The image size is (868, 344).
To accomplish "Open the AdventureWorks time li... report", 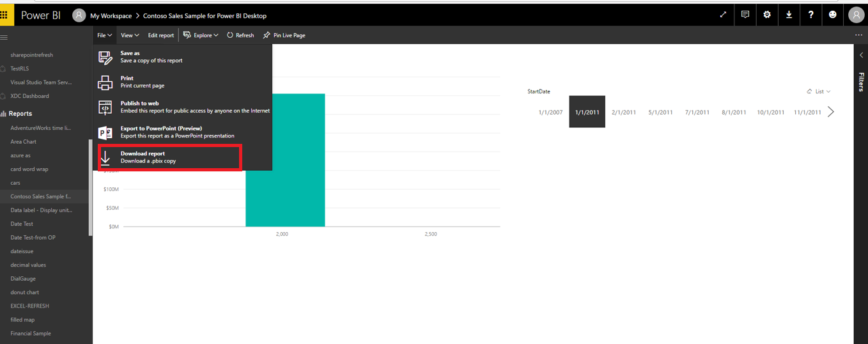I will pos(41,128).
